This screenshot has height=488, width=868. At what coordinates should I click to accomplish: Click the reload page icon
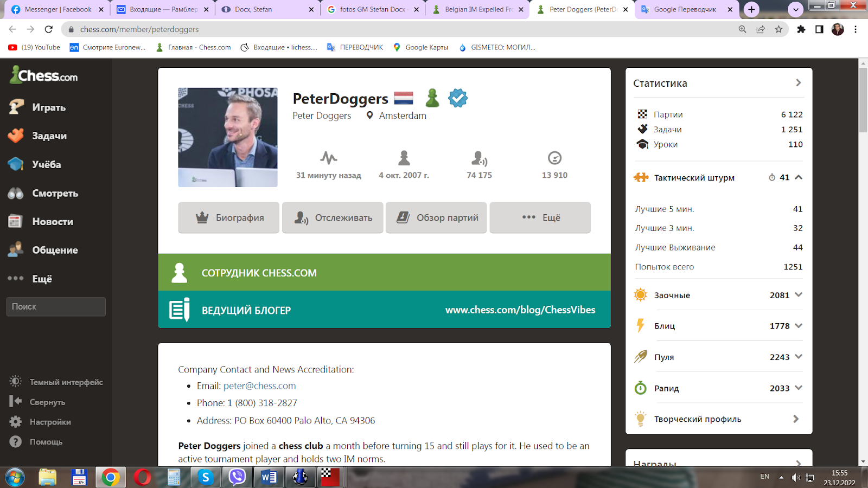click(x=49, y=29)
